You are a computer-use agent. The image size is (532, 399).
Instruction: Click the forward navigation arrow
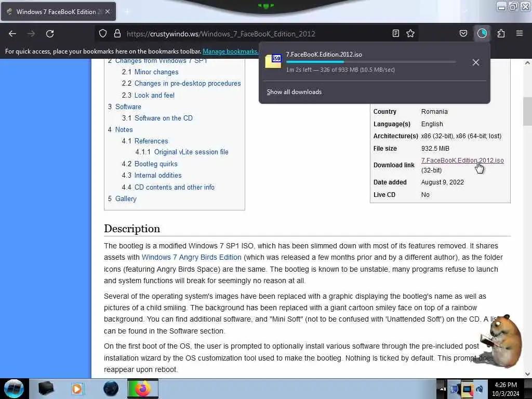point(31,34)
